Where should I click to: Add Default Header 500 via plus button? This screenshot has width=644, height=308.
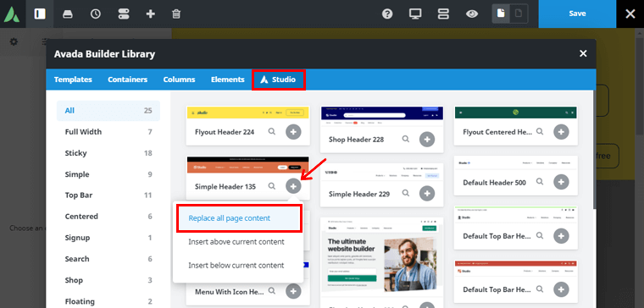(x=562, y=182)
